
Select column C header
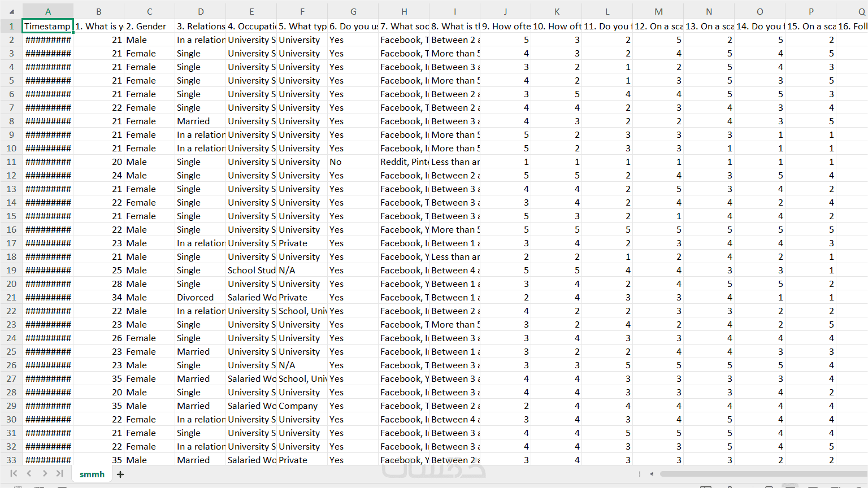coord(150,11)
